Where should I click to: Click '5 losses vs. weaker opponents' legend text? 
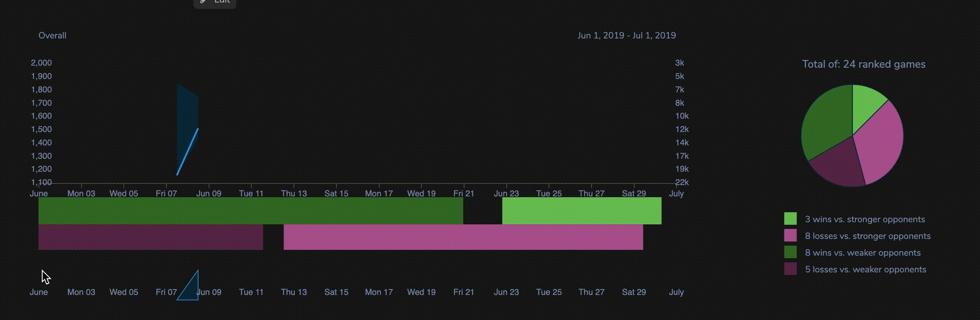point(866,269)
